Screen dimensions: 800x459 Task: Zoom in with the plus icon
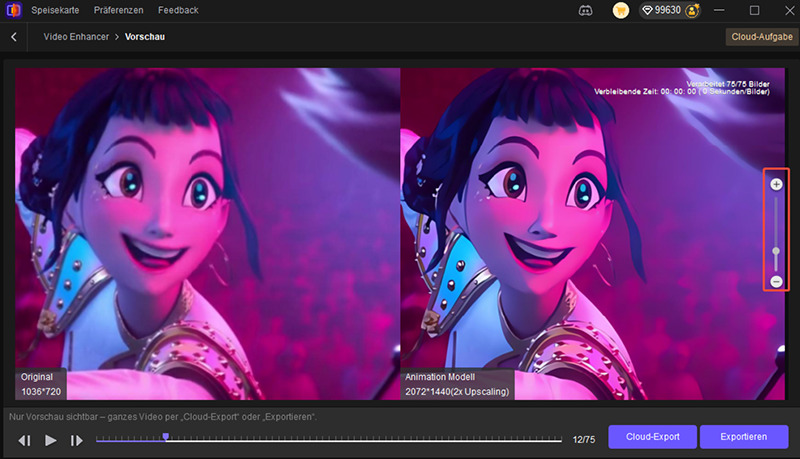tap(776, 185)
